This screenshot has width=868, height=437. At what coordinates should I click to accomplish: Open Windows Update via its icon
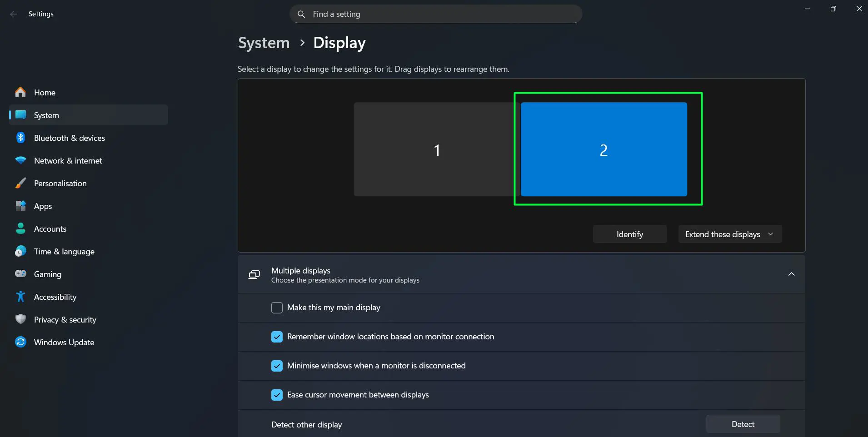[20, 342]
